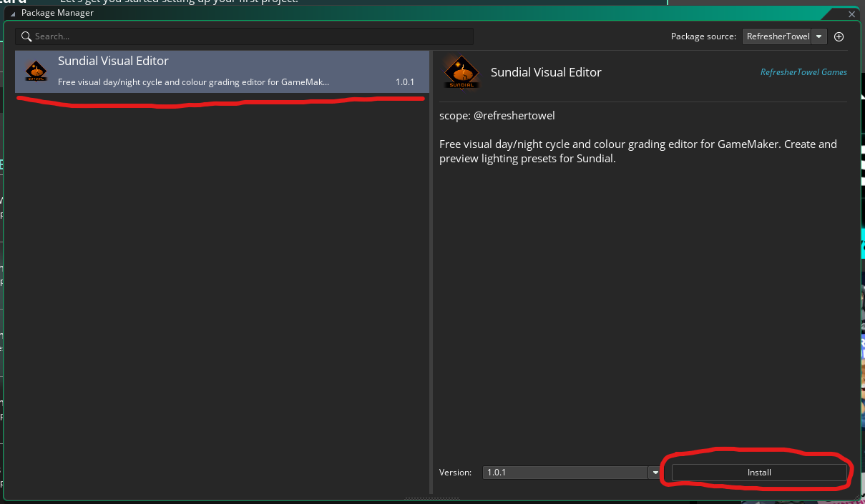Select Sundial Visual Editor list entry
Image resolution: width=865 pixels, height=504 pixels.
pos(223,72)
